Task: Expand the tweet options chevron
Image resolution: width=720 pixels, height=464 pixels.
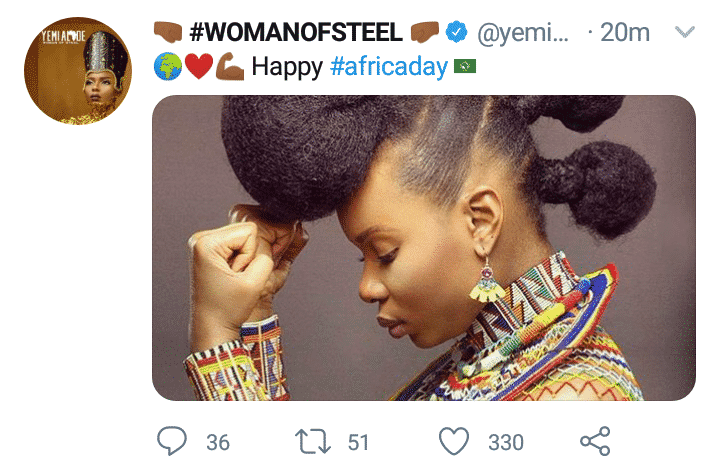Action: (x=685, y=33)
